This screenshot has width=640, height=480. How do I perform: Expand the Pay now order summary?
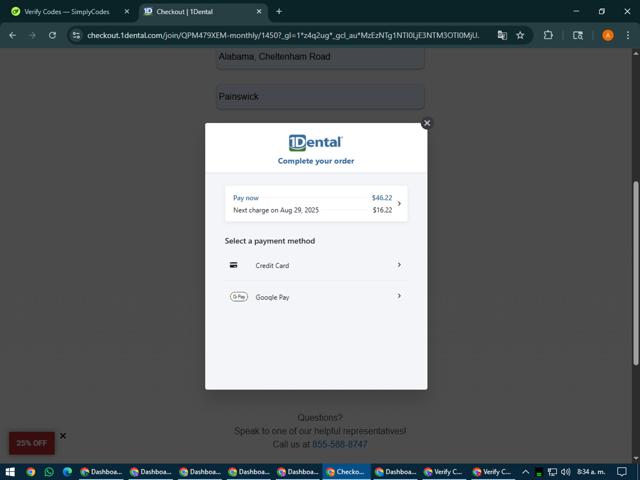point(316,204)
